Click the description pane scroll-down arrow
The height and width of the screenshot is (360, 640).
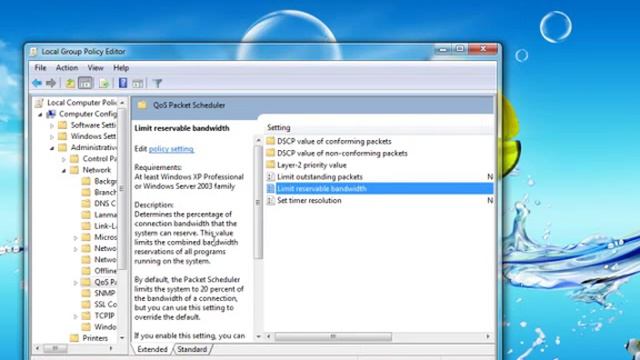tap(258, 336)
